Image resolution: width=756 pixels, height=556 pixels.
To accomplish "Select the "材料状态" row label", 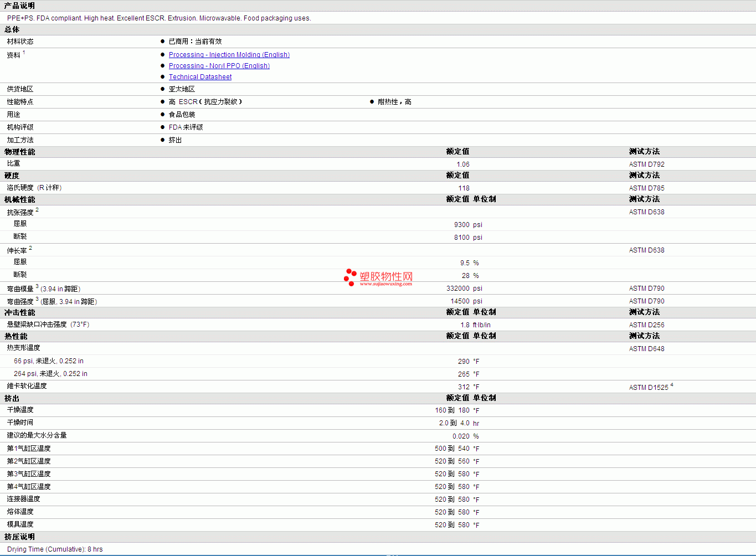I will point(20,42).
